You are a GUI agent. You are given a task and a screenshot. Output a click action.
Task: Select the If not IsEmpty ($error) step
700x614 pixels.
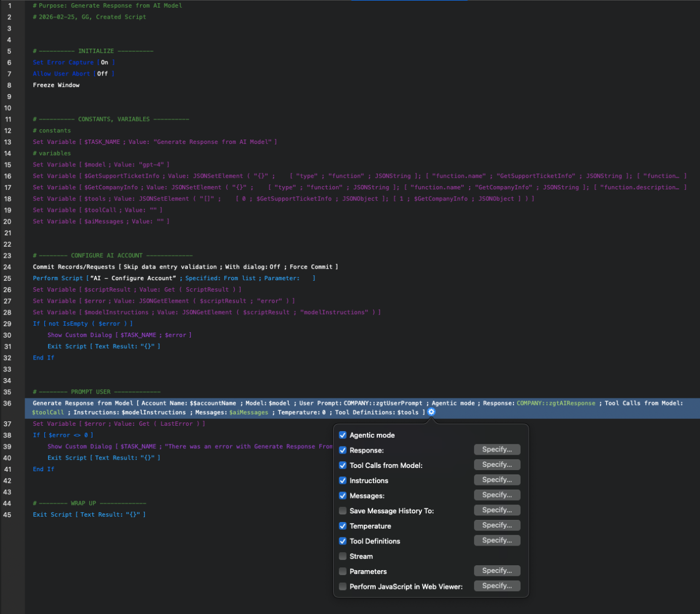83,324
